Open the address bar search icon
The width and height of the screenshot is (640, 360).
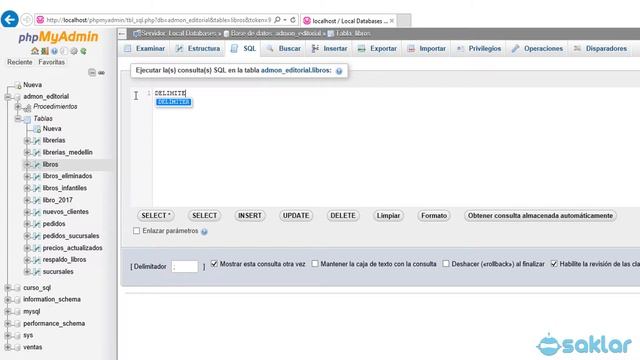point(278,20)
